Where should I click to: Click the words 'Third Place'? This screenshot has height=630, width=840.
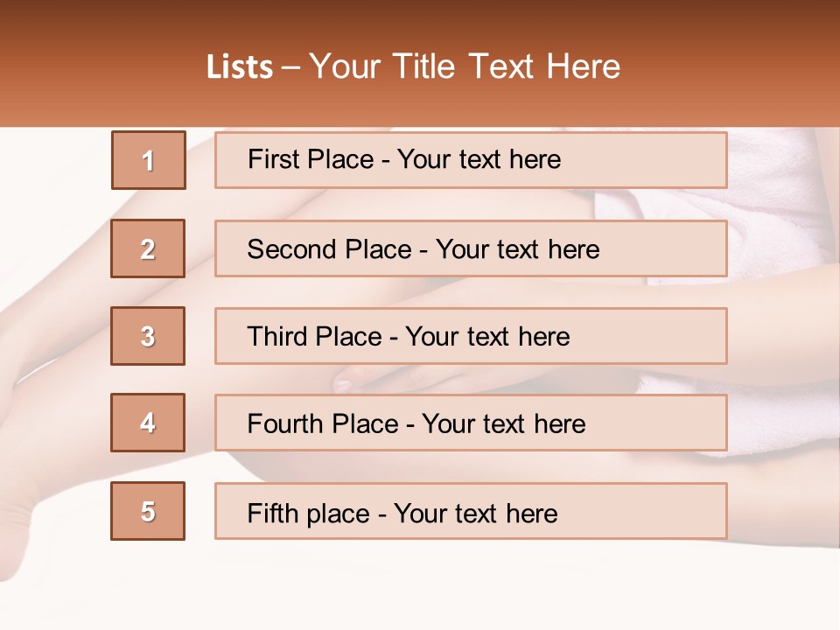tap(315, 336)
